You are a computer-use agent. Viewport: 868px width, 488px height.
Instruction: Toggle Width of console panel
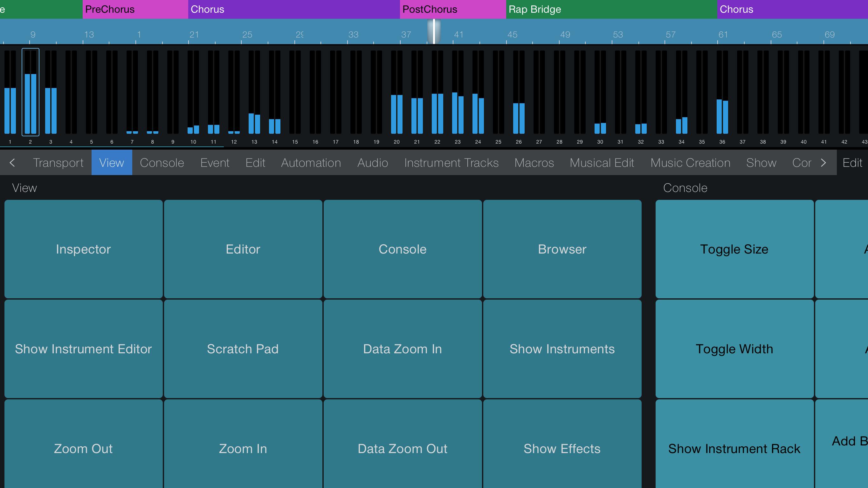734,349
